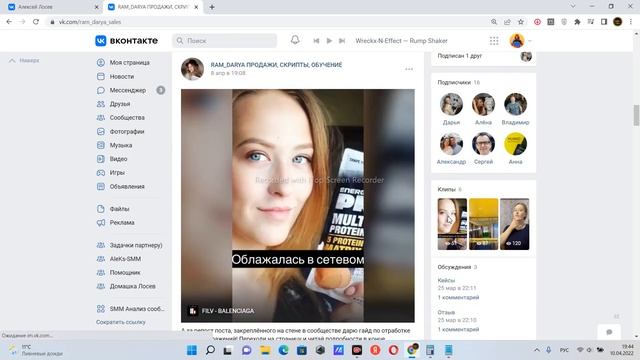Open subscriber Алёна's profile
Viewport: 640px width, 360px height.
click(x=483, y=104)
